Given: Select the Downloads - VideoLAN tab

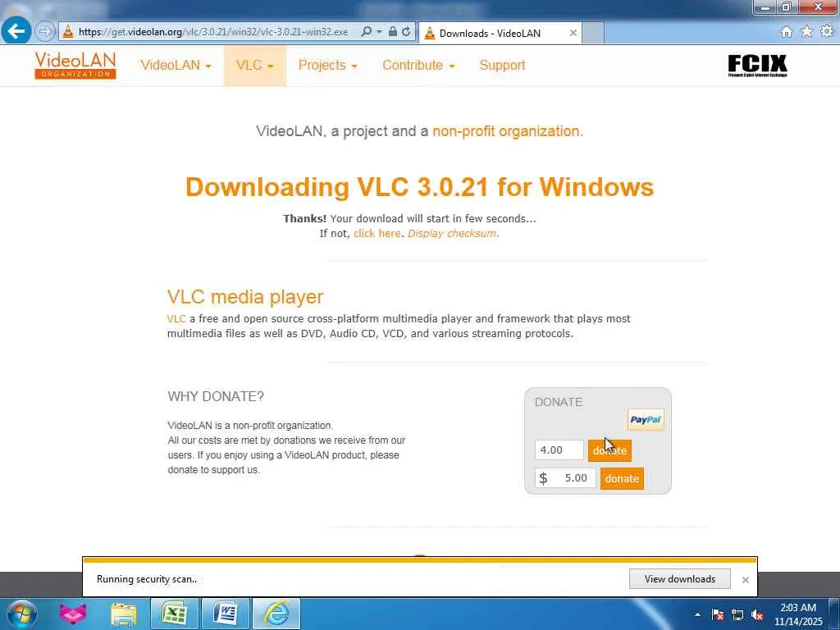Looking at the screenshot, I should point(491,33).
